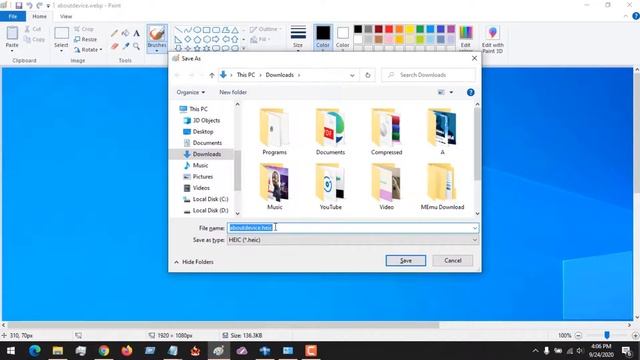Open the shape Outline dropdown

click(265, 29)
